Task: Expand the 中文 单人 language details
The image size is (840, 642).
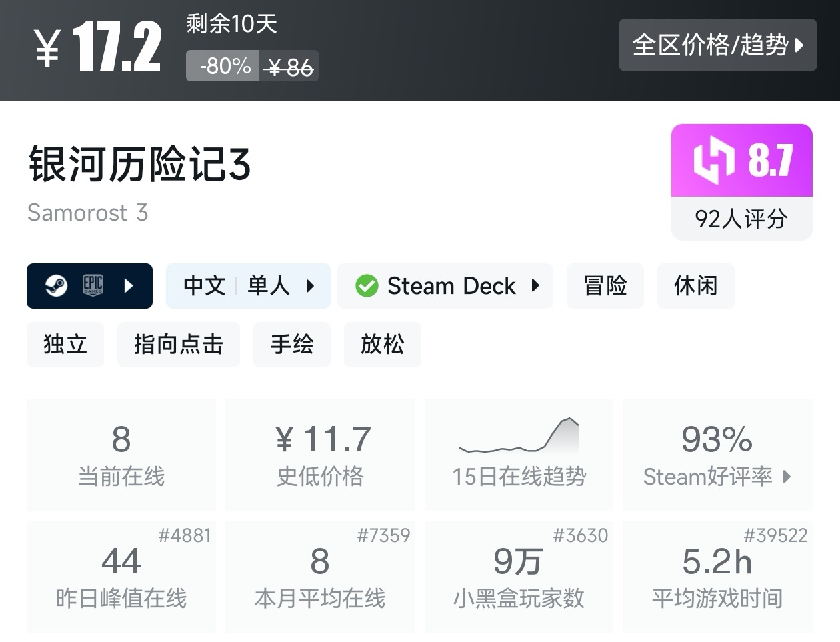Action: (310, 286)
